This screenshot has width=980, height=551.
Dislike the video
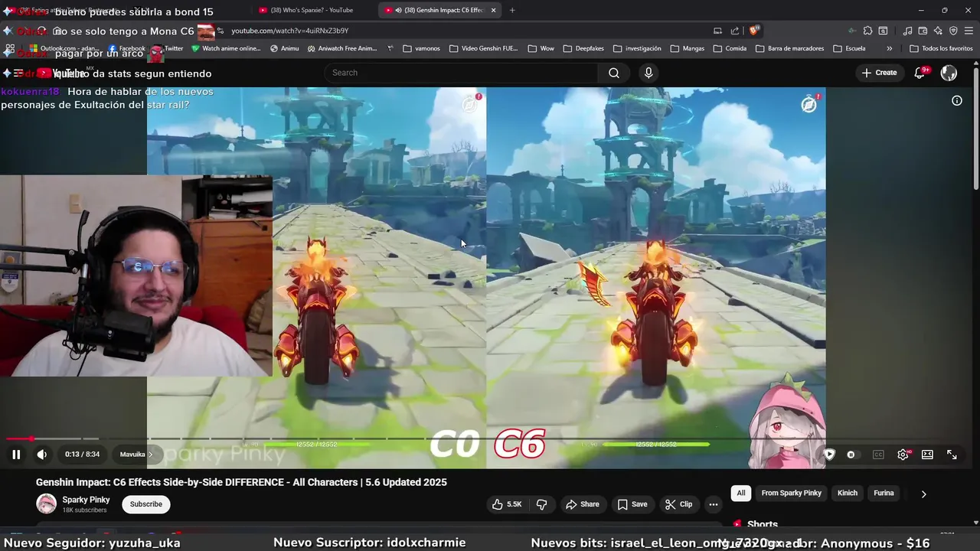(x=541, y=504)
